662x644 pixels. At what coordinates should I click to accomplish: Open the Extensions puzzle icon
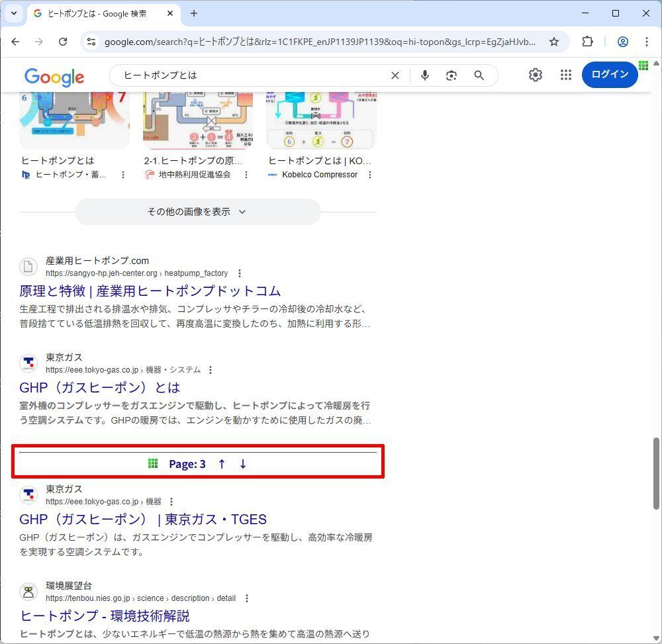point(587,41)
